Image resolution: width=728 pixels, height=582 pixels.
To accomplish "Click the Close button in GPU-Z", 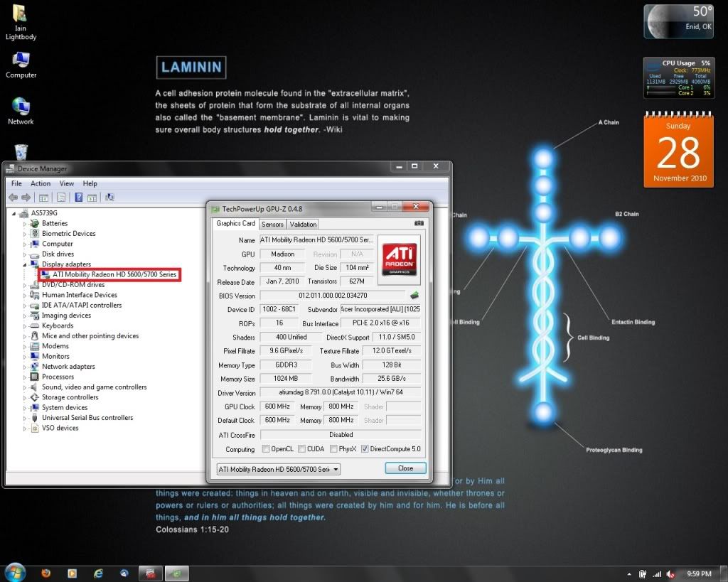I will point(405,468).
